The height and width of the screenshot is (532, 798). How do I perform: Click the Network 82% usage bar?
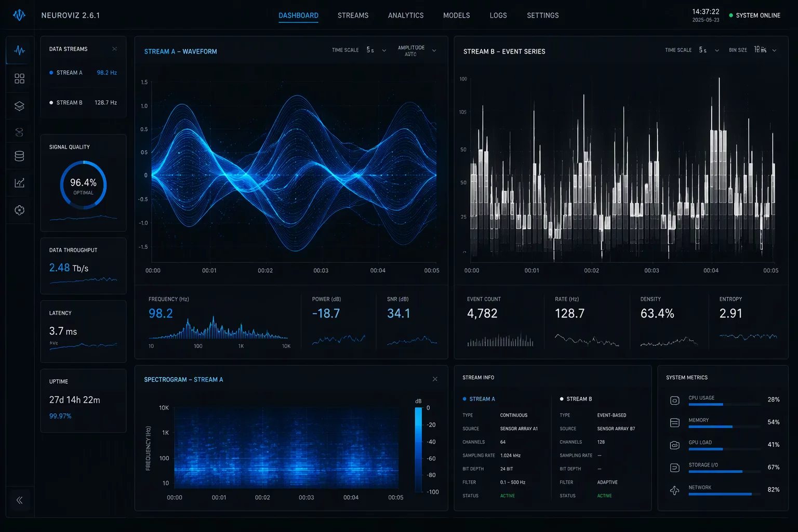725,494
